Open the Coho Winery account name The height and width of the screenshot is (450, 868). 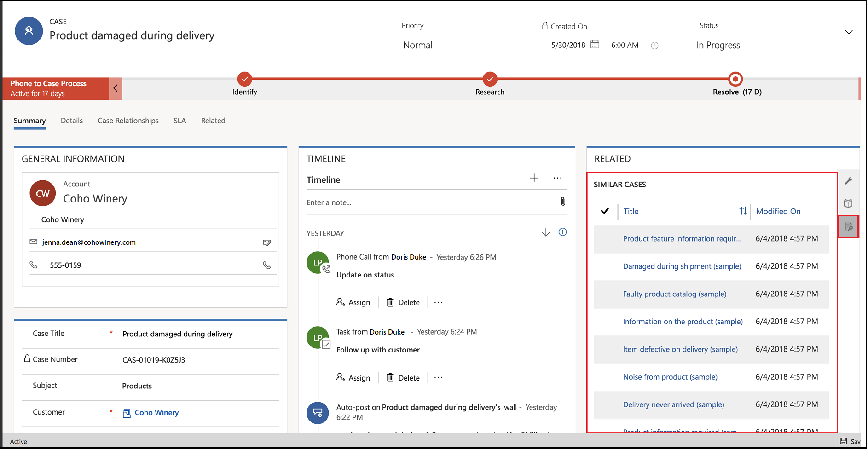95,199
